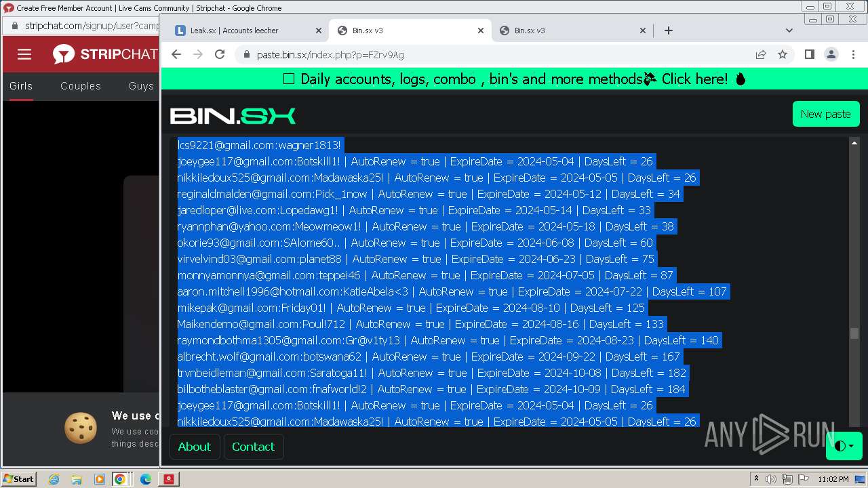This screenshot has width=868, height=488.
Task: Click the 11:02 PM taskbar clock
Action: point(833,479)
